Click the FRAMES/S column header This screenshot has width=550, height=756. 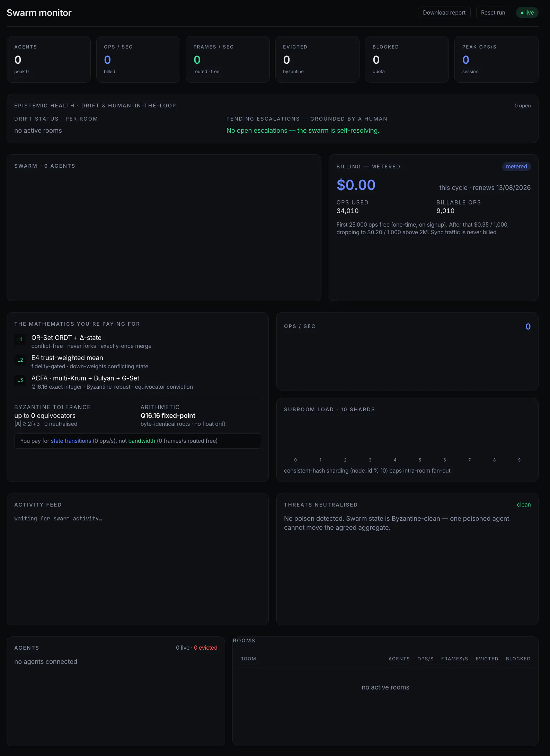pos(454,659)
